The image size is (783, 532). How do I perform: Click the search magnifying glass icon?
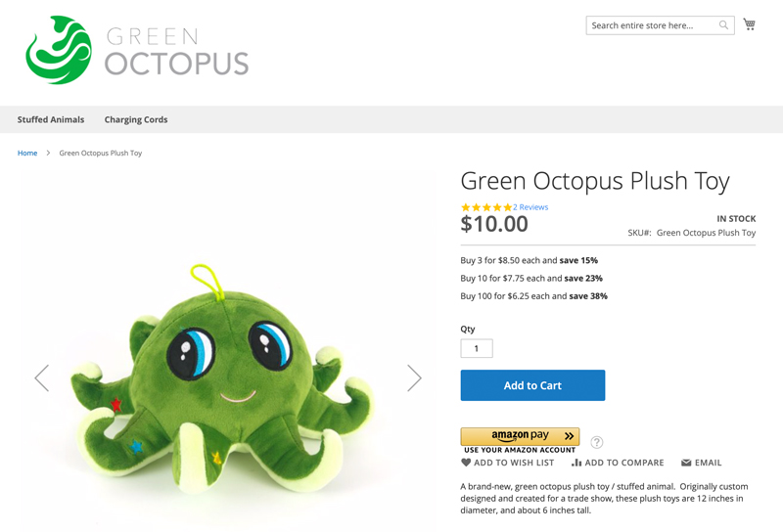(x=723, y=25)
